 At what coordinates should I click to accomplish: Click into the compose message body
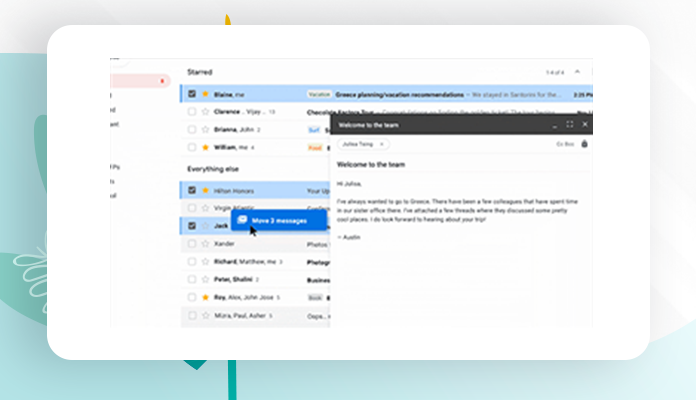pyautogui.click(x=461, y=249)
